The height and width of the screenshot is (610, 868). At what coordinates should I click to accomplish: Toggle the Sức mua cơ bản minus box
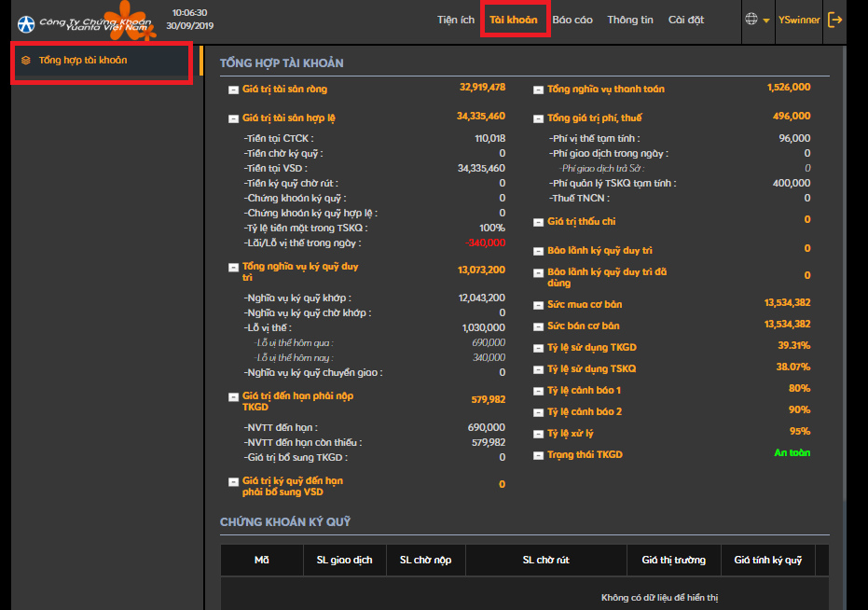tap(538, 305)
